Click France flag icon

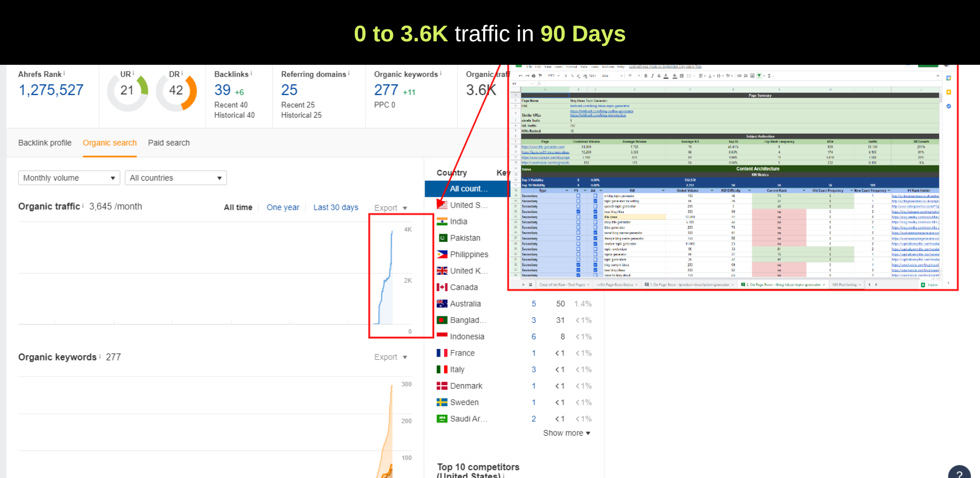pyautogui.click(x=442, y=353)
